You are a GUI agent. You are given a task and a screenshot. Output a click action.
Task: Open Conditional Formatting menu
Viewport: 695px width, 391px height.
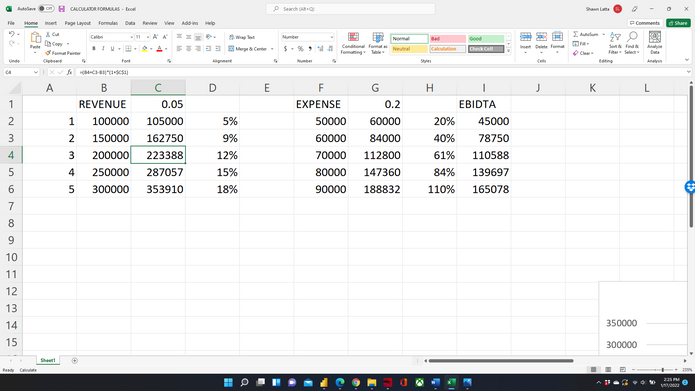353,43
